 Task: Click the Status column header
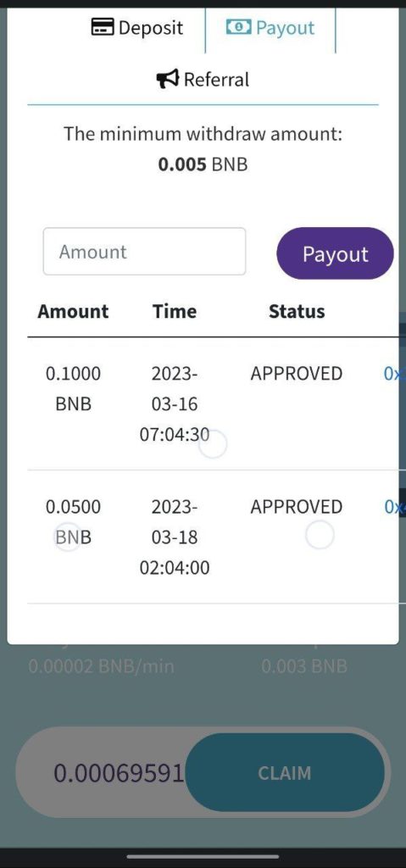pos(297,311)
